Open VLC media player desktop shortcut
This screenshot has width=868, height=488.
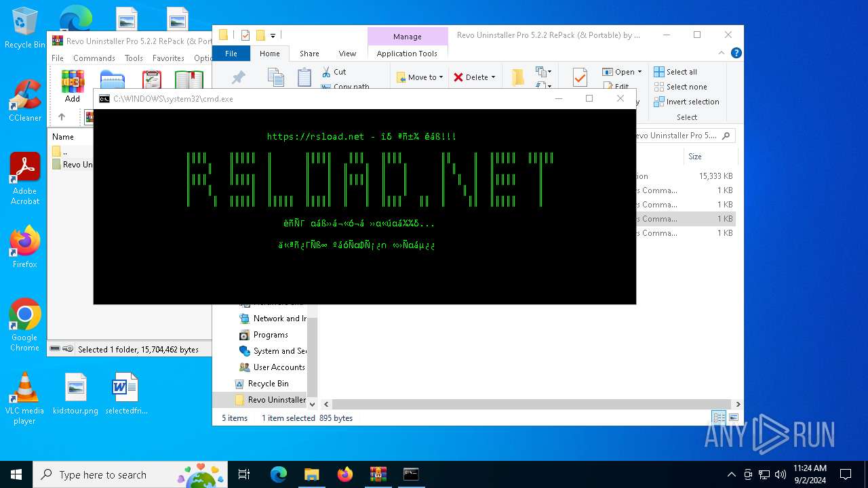point(24,399)
